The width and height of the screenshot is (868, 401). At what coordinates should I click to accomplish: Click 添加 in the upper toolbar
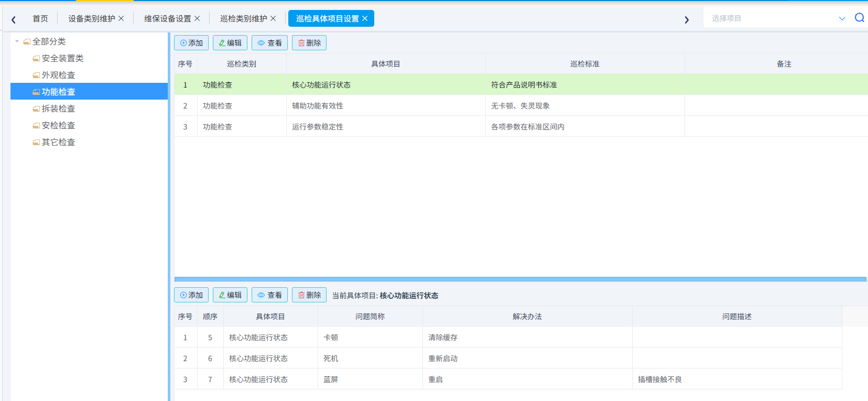coord(191,43)
